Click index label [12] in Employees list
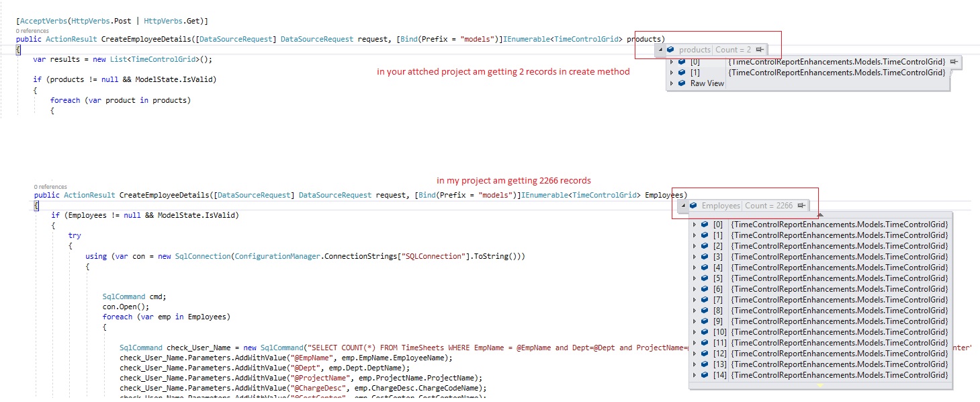Viewport: 980px width, 402px height. [x=720, y=354]
